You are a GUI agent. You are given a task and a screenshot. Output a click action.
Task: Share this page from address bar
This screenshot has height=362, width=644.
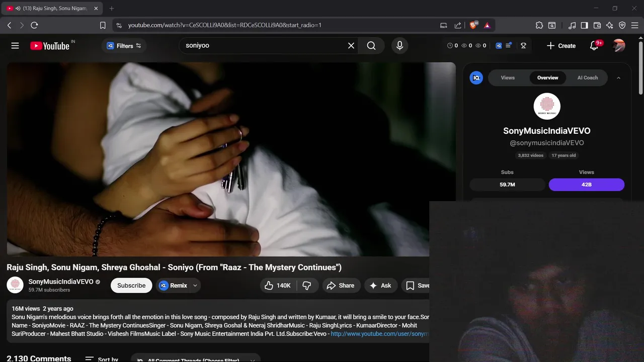tap(458, 25)
